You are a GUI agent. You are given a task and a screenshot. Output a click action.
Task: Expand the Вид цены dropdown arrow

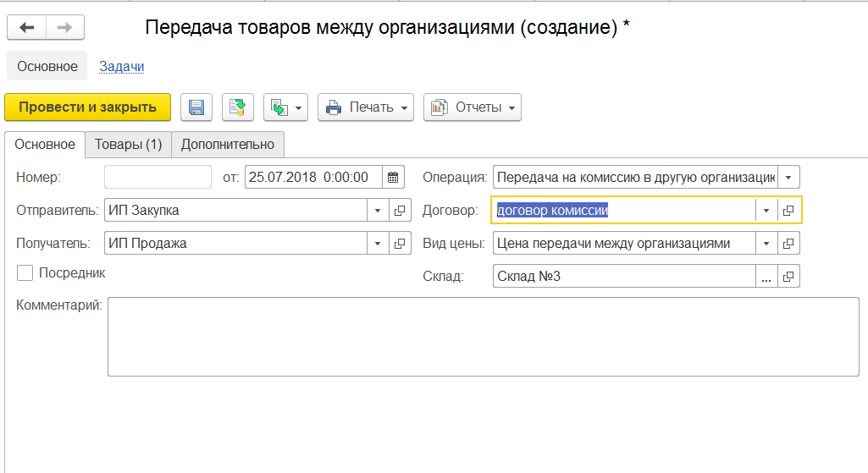[x=766, y=244]
